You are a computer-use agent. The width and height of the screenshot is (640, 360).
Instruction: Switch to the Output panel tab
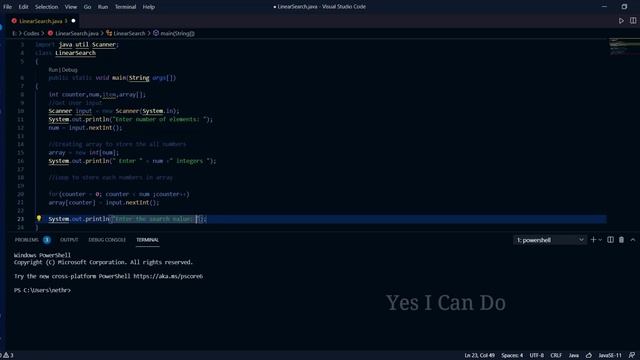pos(69,240)
